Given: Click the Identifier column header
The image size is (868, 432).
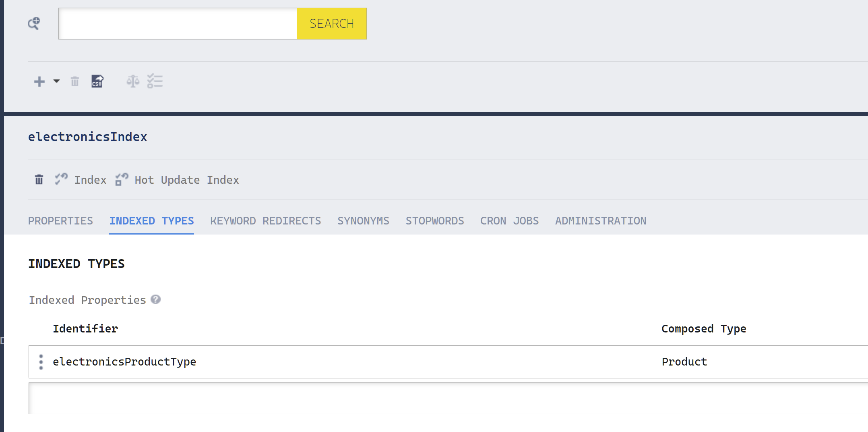Looking at the screenshot, I should [85, 329].
